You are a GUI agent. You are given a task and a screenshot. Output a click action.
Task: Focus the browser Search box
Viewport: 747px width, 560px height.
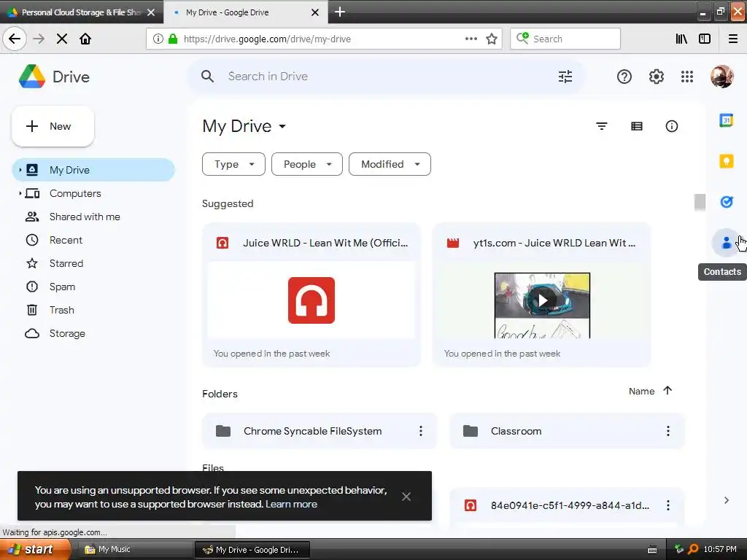tap(565, 39)
